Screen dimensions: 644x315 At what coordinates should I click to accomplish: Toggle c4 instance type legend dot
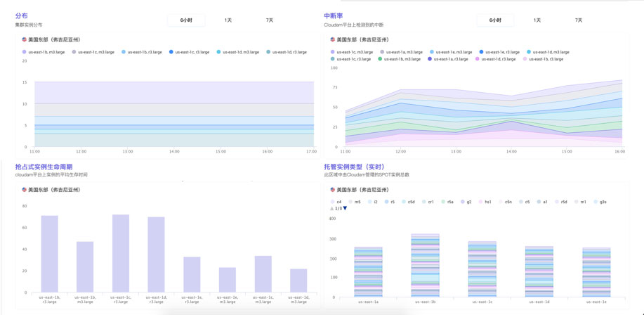[x=333, y=202]
